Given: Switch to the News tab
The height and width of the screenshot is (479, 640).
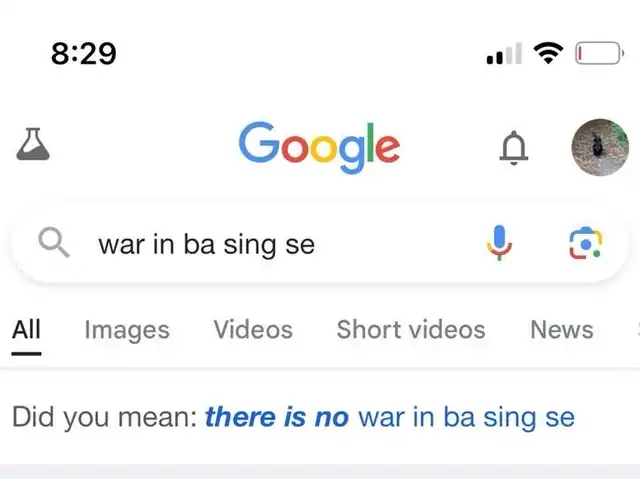Looking at the screenshot, I should [562, 330].
